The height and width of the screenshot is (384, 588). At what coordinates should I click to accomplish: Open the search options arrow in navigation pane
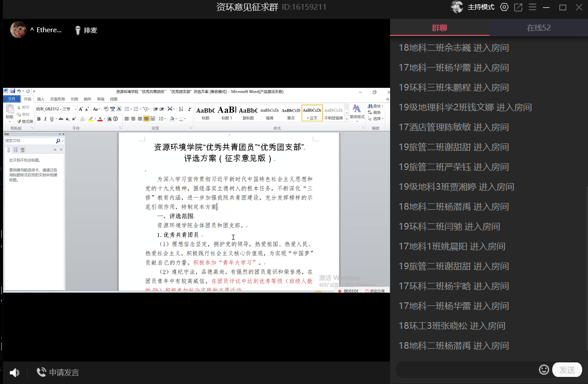[63, 141]
